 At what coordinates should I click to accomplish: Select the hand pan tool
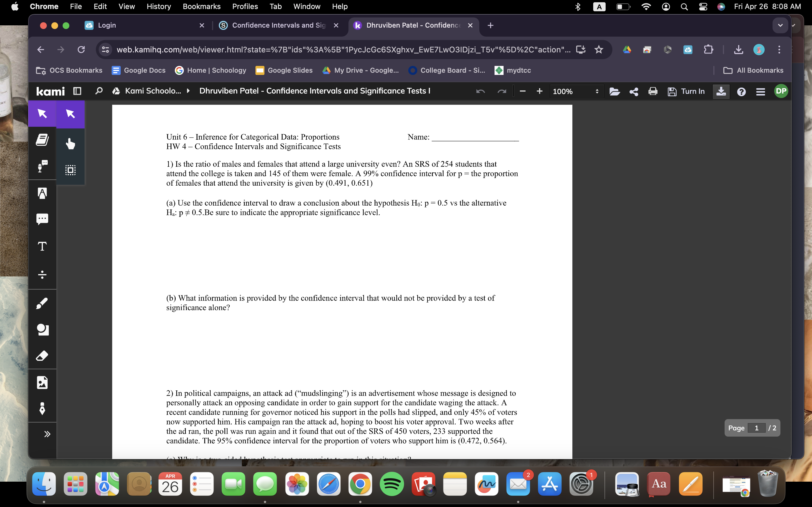click(x=70, y=144)
